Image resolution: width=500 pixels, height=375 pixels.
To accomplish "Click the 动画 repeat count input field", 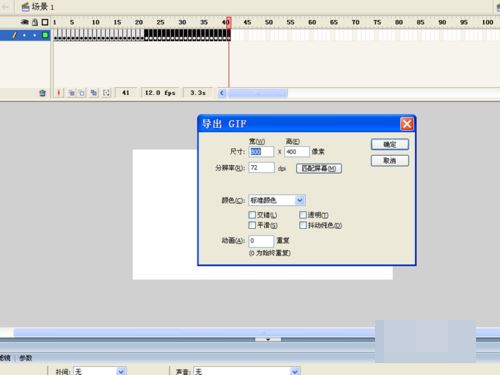I will [261, 241].
